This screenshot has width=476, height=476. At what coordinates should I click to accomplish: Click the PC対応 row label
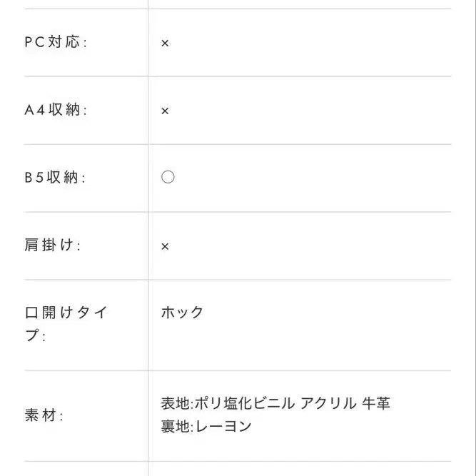[x=56, y=42]
